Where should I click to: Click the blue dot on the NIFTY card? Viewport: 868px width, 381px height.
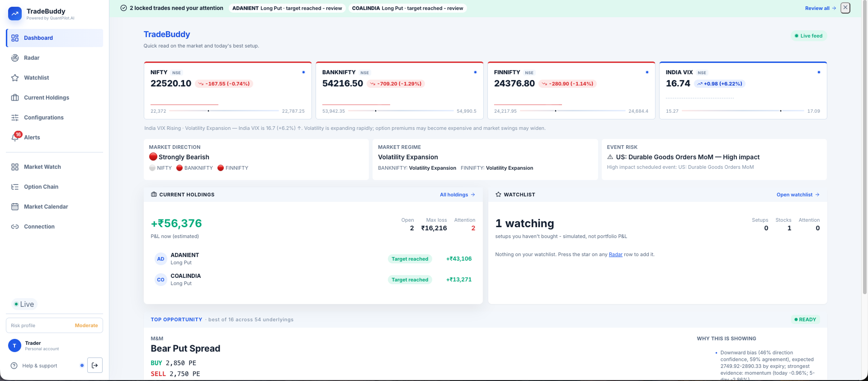point(303,72)
